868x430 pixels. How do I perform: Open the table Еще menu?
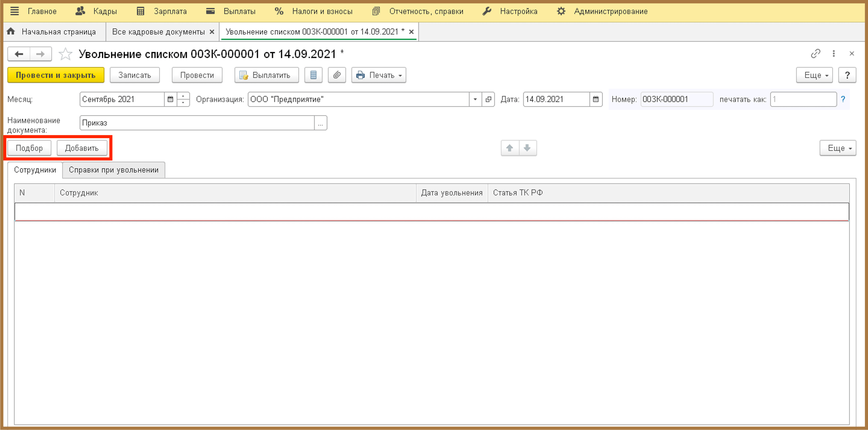[838, 148]
